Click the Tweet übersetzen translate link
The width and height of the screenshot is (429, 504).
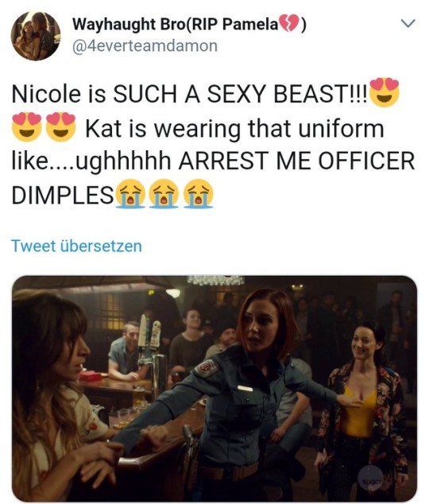(76, 246)
